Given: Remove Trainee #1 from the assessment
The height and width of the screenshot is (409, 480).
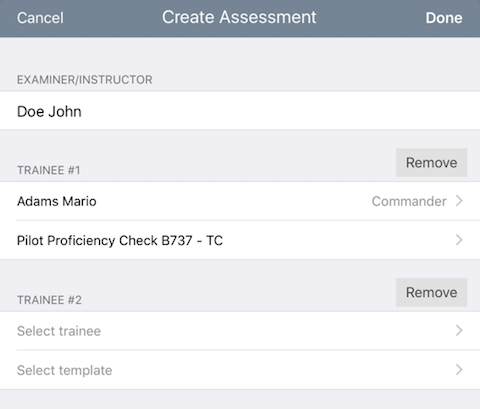Looking at the screenshot, I should [431, 163].
